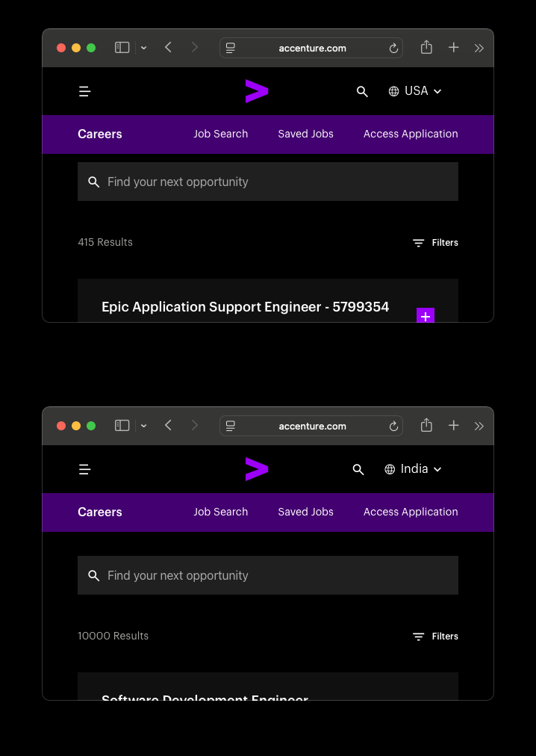Viewport: 536px width, 756px height.
Task: Click the 10000 Results count text
Action: pyautogui.click(x=113, y=636)
